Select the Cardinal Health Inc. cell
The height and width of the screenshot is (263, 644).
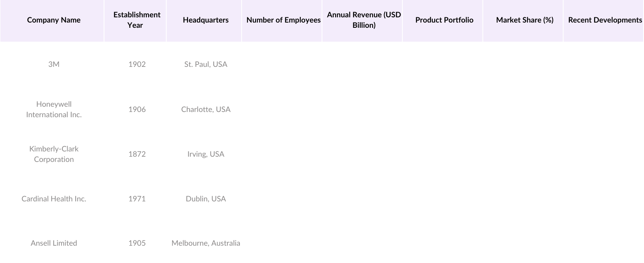pos(54,199)
